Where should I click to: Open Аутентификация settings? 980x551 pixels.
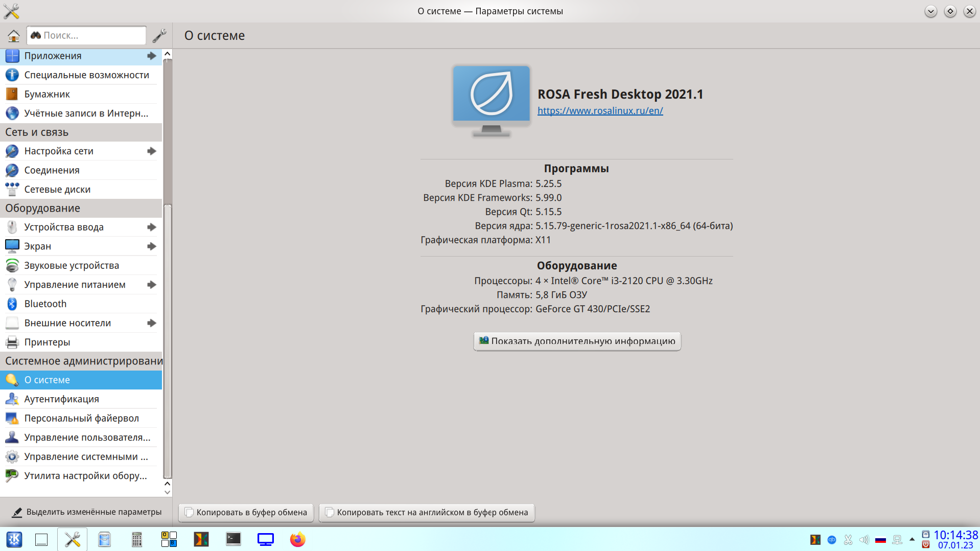click(81, 399)
